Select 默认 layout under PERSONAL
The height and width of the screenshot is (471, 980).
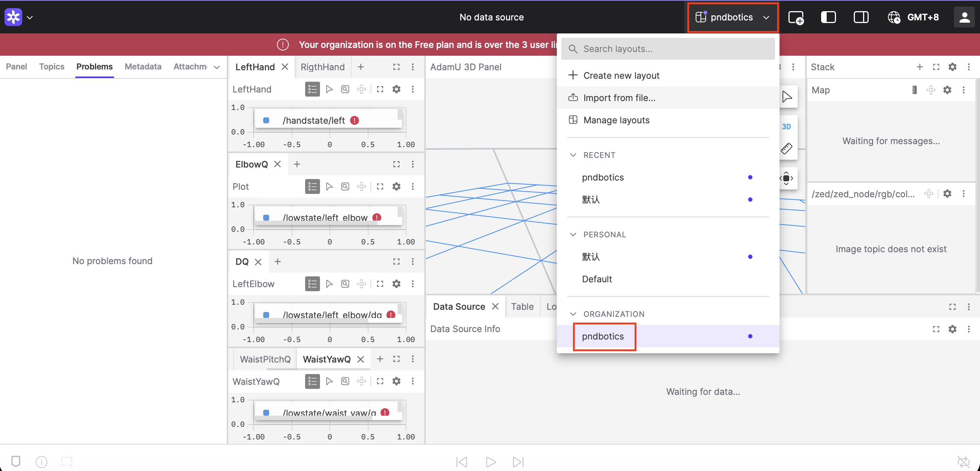click(668, 257)
